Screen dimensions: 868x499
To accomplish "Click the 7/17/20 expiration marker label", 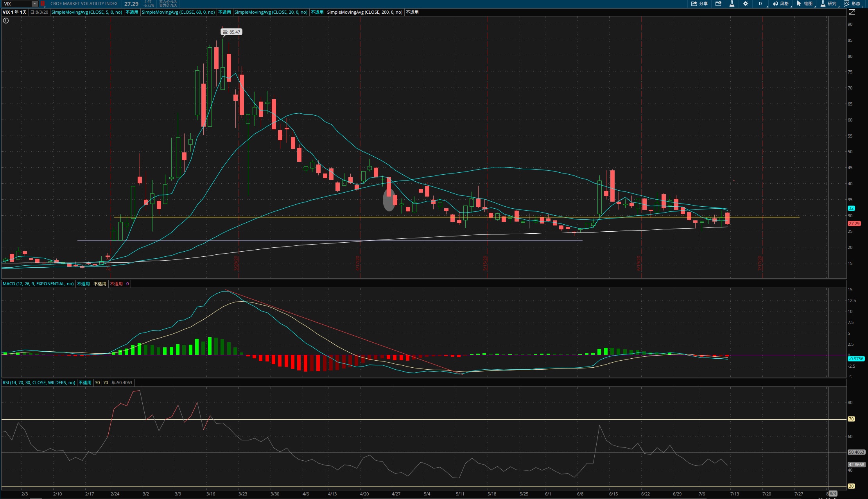I will click(x=760, y=263).
